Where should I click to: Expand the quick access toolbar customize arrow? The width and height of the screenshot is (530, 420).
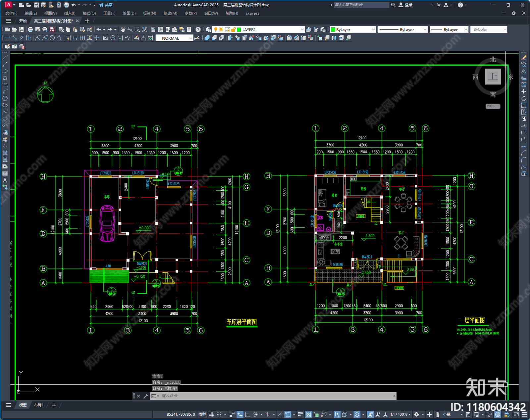tap(95, 5)
